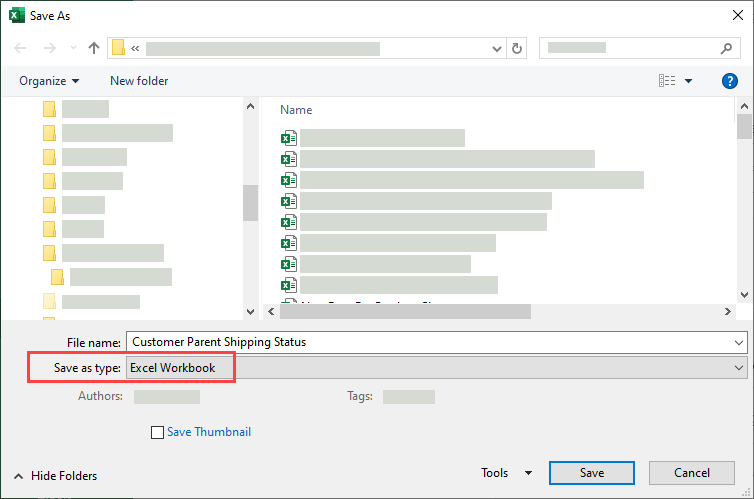The width and height of the screenshot is (754, 499).
Task: Click the search magnifier icon
Action: pos(726,48)
